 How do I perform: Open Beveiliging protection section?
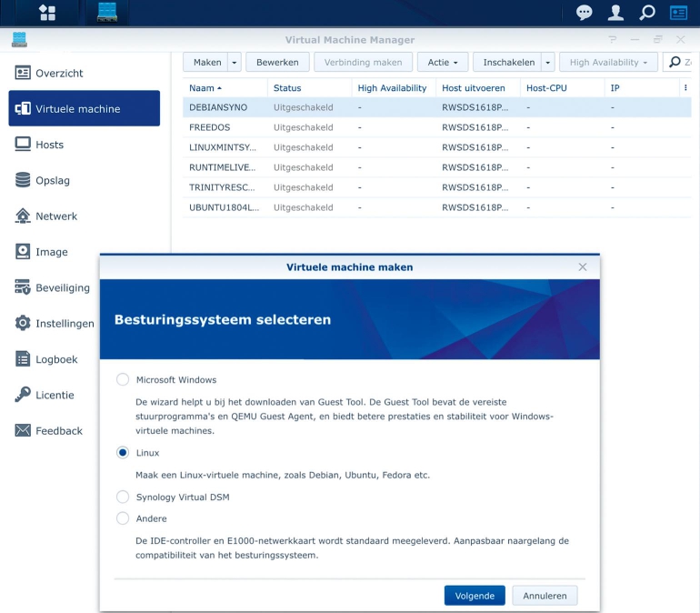point(62,287)
